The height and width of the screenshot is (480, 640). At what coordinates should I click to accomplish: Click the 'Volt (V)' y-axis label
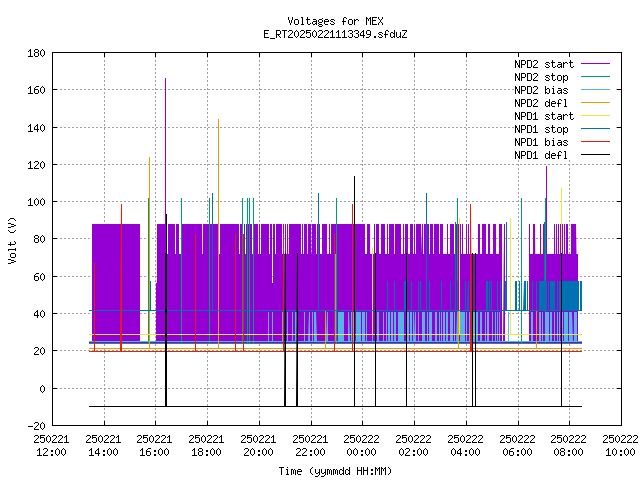pyautogui.click(x=12, y=240)
